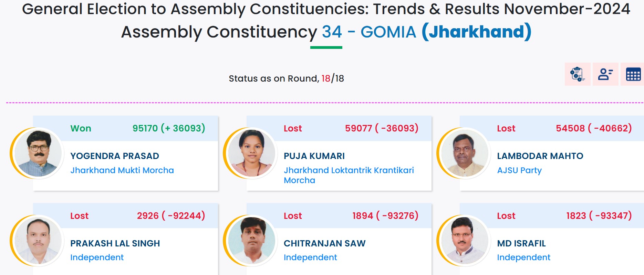Click the 95170 (+ 36093) vote count
This screenshot has height=275, width=644.
tap(169, 128)
